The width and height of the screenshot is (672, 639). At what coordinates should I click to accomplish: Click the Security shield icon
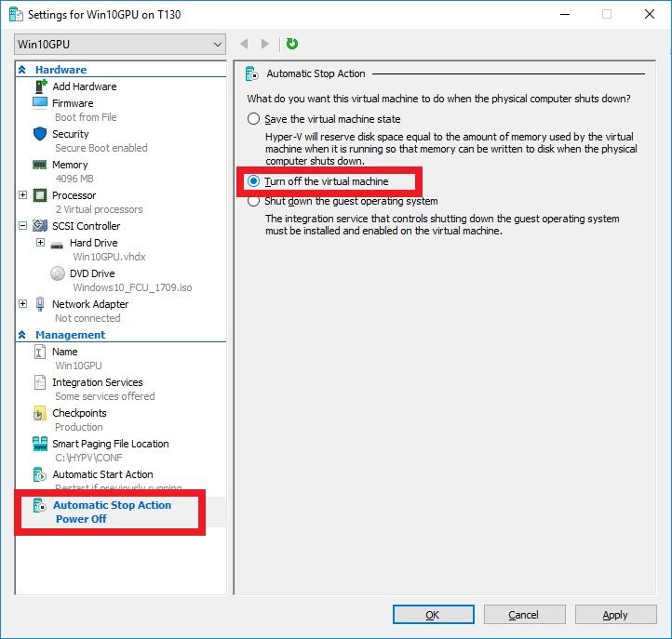pos(40,134)
